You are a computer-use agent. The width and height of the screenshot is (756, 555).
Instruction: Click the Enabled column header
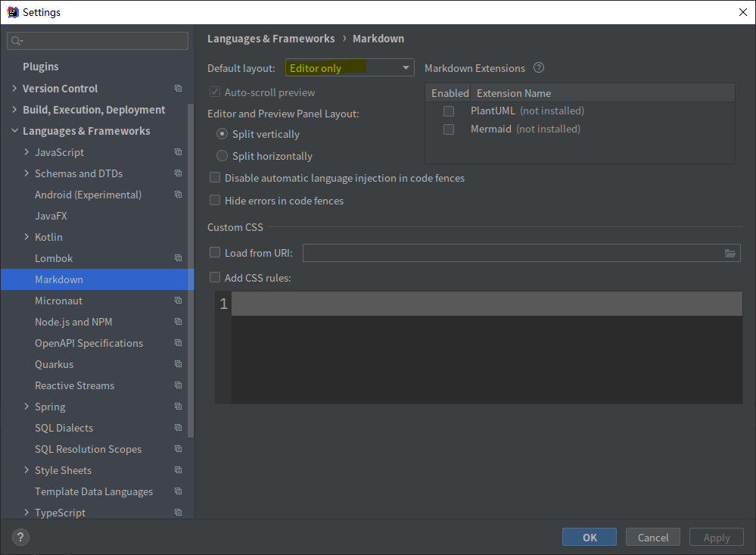(x=450, y=93)
